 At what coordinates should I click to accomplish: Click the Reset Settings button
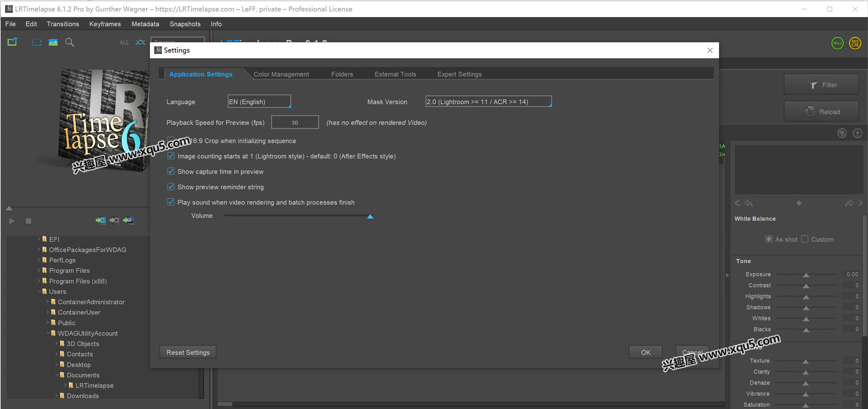[188, 353]
